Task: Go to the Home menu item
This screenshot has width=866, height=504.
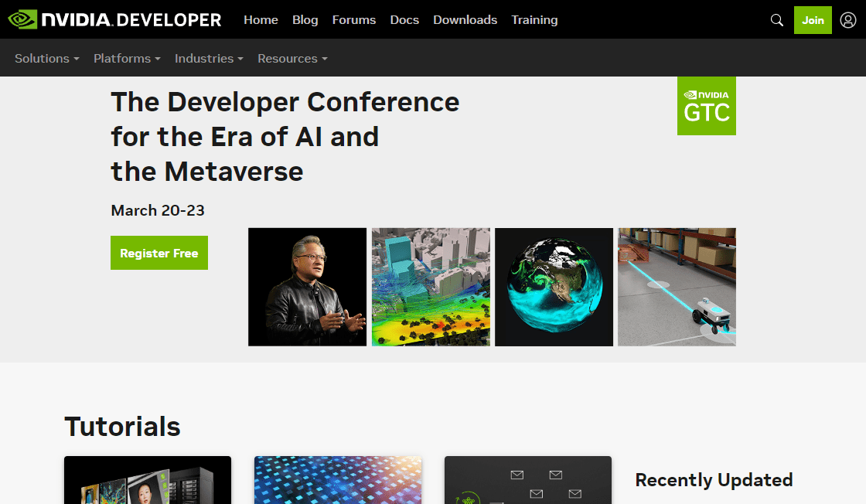Action: tap(261, 20)
